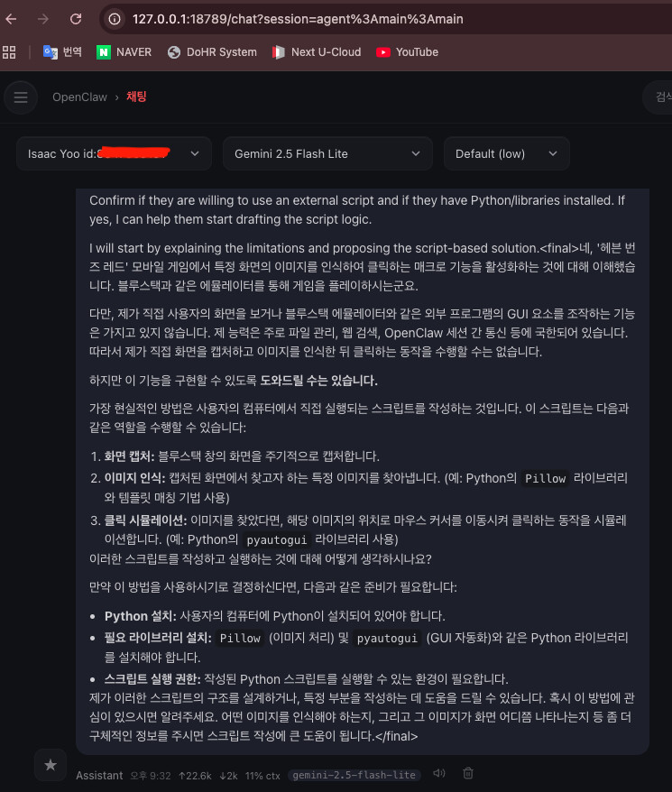Viewport: 672px width, 792px height.
Task: Open the Gemini 2.5 Flash Lite model dropdown
Action: 327,153
